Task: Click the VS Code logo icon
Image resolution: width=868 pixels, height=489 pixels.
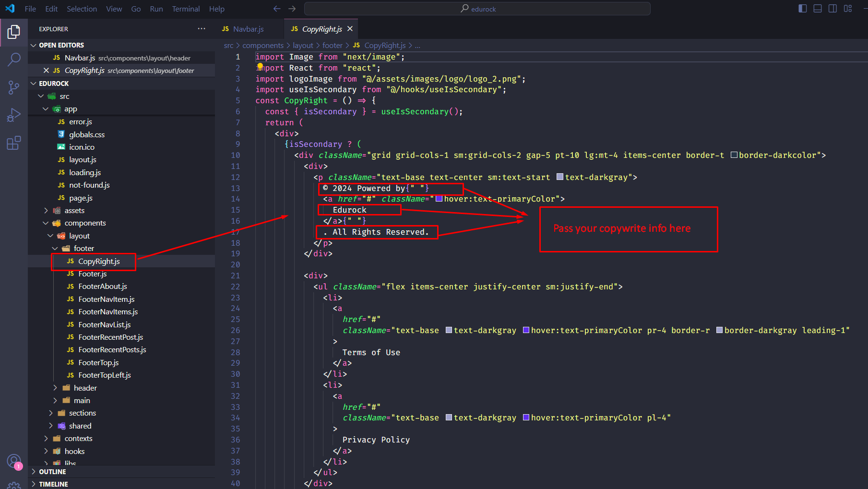Action: (x=10, y=9)
